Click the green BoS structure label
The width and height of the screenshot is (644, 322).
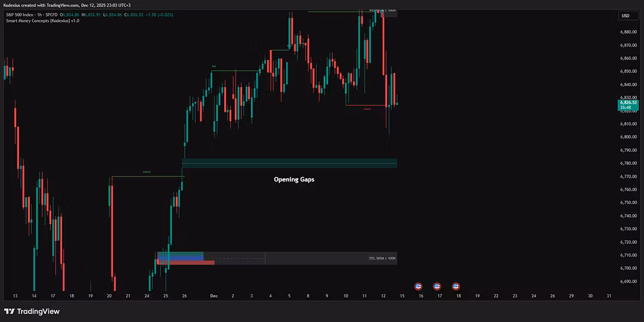pos(214,66)
